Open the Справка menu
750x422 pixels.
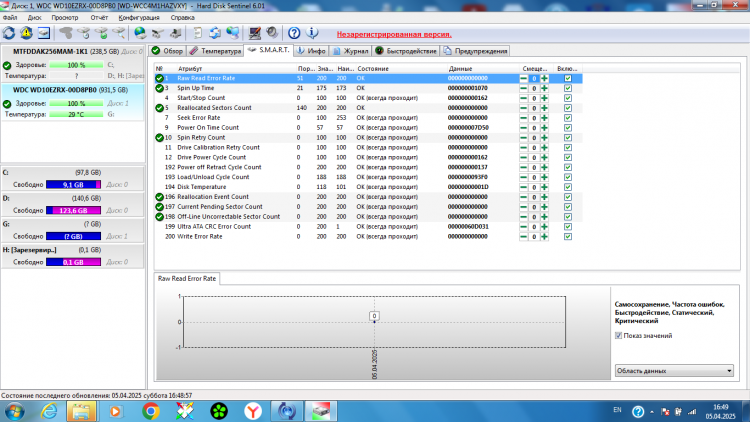tap(182, 18)
